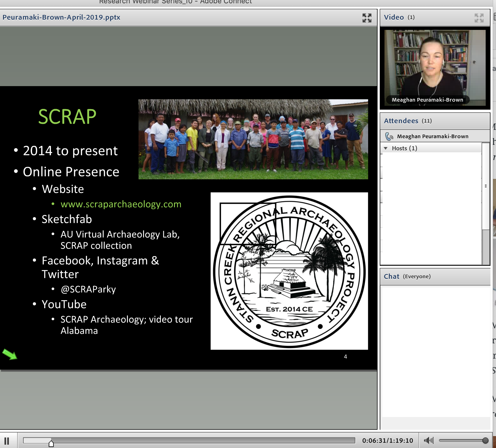Maximize the Video pod to full screen
Screen dimensions: 496x448
tap(479, 18)
